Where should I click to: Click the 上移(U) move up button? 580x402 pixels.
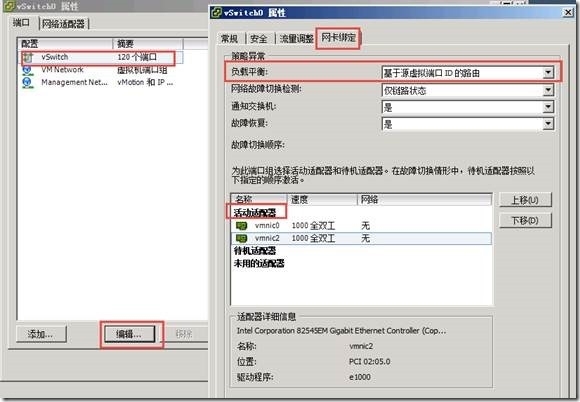[525, 200]
